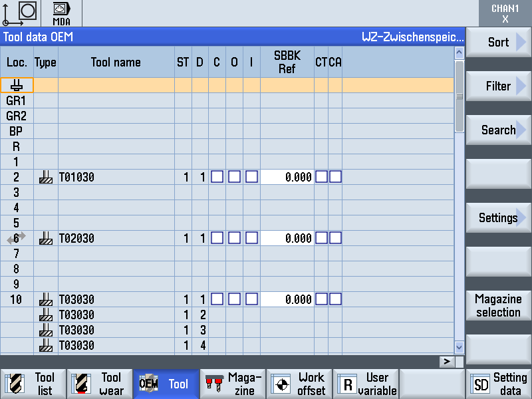Toggle the C checkbox for T01030

pos(217,177)
